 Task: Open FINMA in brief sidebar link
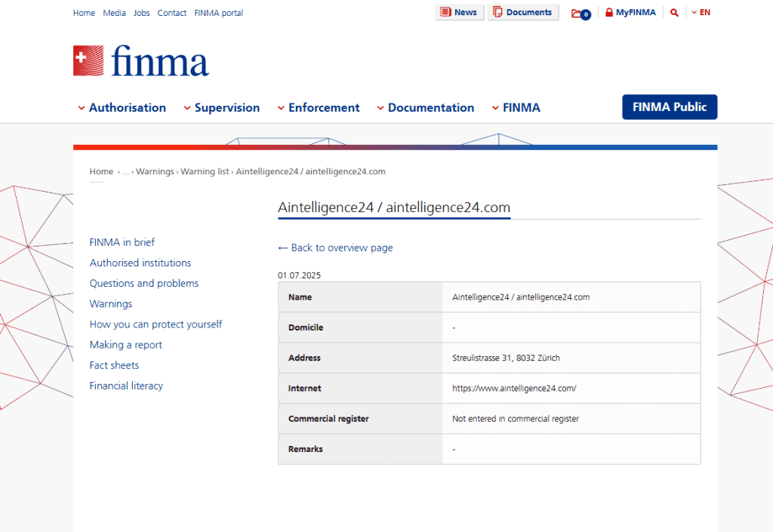122,242
